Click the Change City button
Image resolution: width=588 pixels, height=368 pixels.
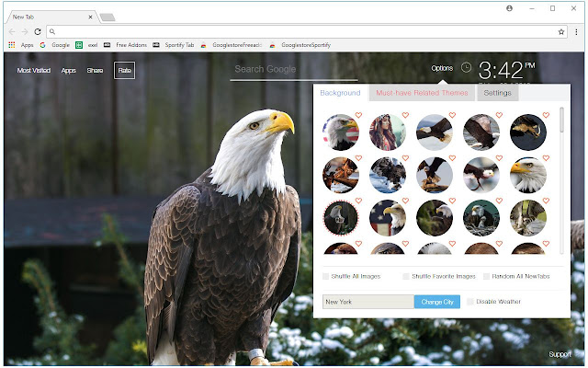[437, 302]
